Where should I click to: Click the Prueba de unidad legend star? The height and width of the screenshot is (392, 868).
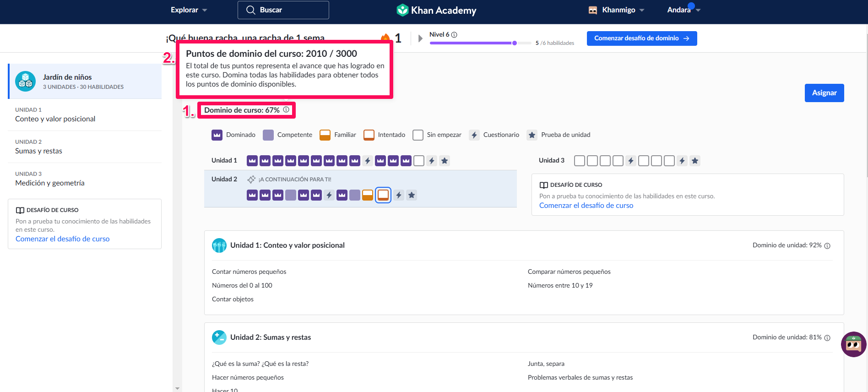[x=532, y=135]
